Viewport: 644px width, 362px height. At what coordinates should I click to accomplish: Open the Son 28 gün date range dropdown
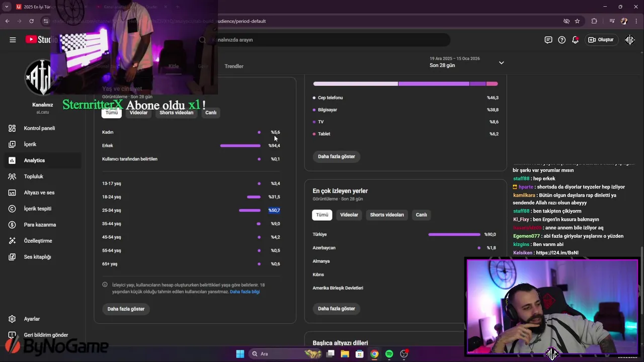coord(466,62)
